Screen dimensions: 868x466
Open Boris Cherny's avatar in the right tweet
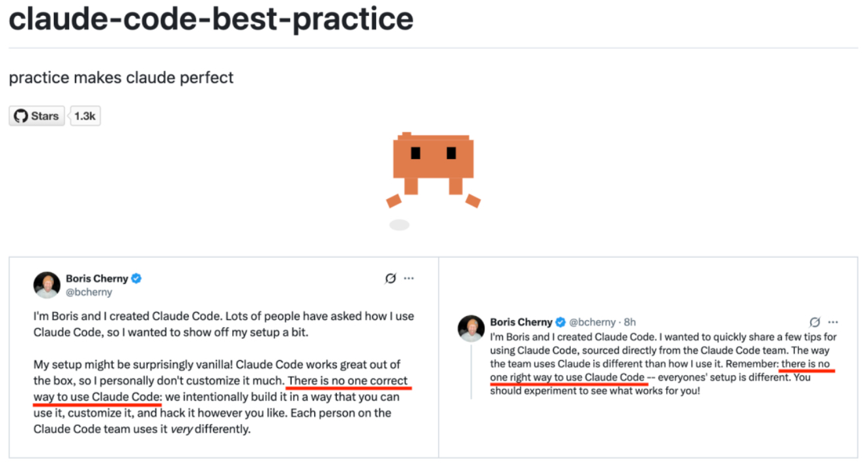coord(471,329)
